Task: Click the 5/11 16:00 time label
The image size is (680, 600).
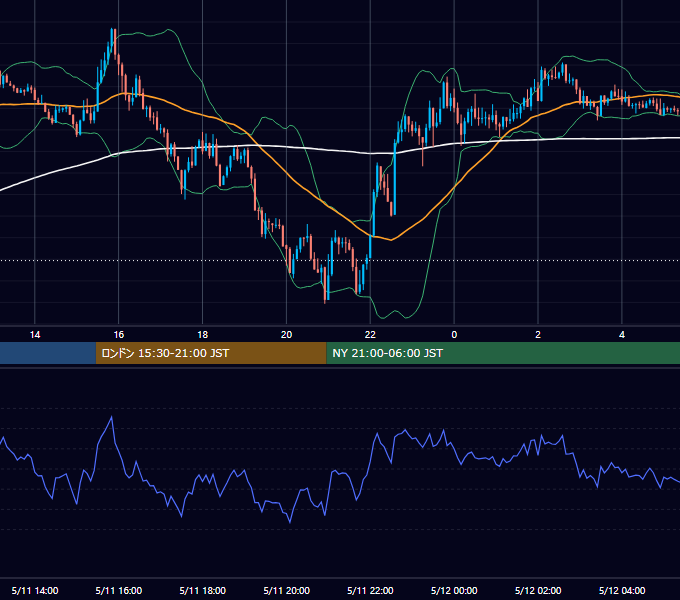Action: pos(118,590)
